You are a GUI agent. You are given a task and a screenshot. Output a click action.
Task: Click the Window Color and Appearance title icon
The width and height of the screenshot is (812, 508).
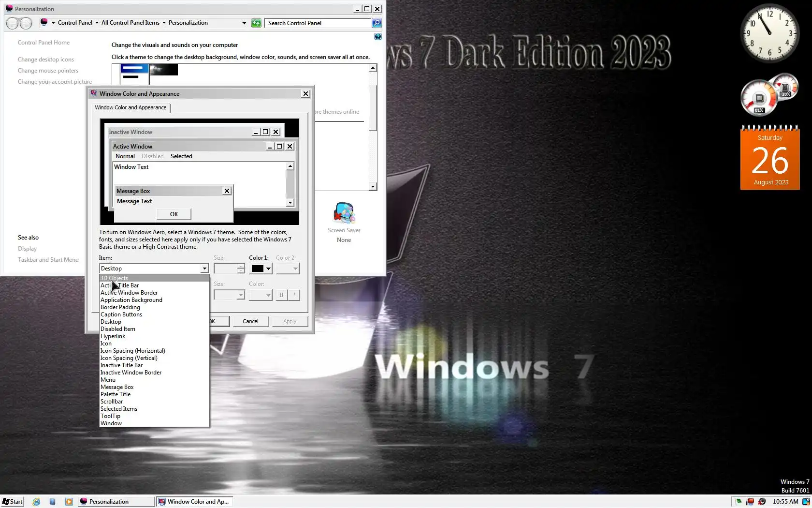(x=94, y=93)
